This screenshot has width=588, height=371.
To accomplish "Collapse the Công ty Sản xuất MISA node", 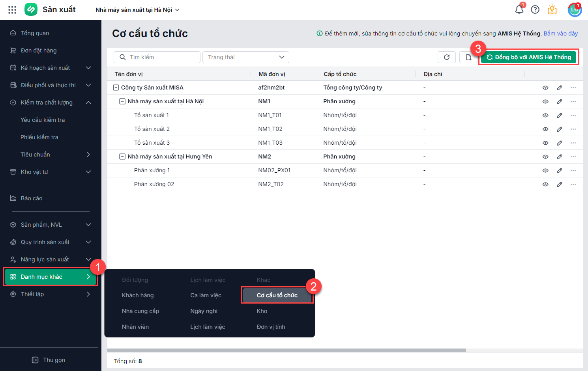I will coord(116,88).
